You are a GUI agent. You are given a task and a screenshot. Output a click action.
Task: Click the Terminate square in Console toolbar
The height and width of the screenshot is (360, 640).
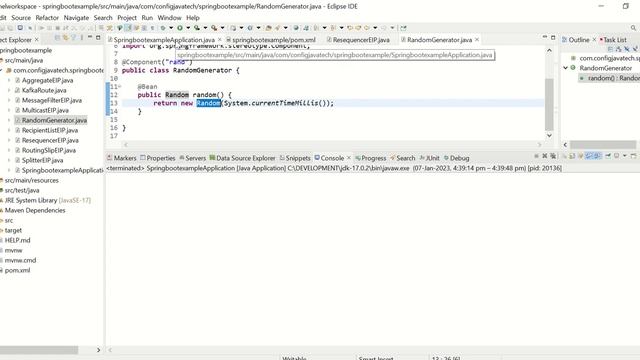(536, 156)
